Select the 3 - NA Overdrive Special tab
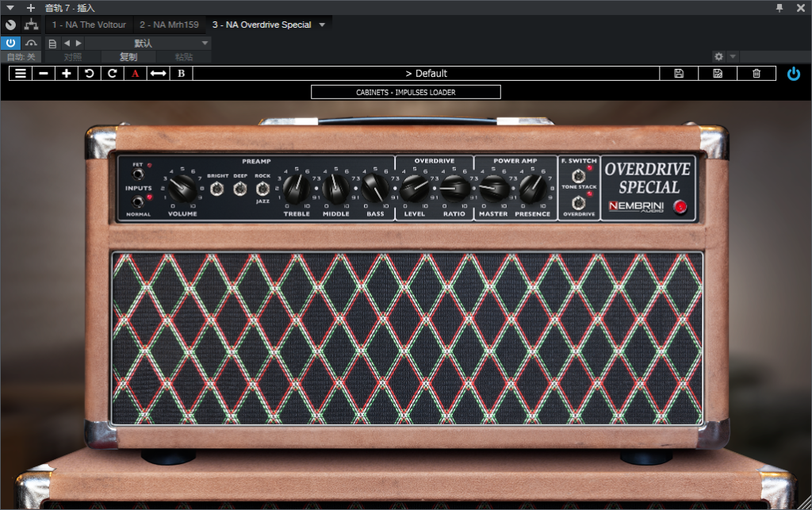The height and width of the screenshot is (510, 812). click(x=262, y=25)
